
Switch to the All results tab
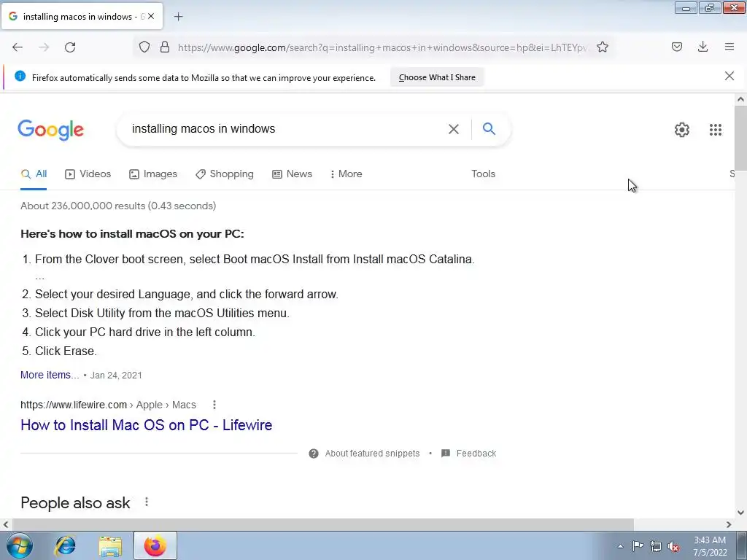click(x=34, y=174)
